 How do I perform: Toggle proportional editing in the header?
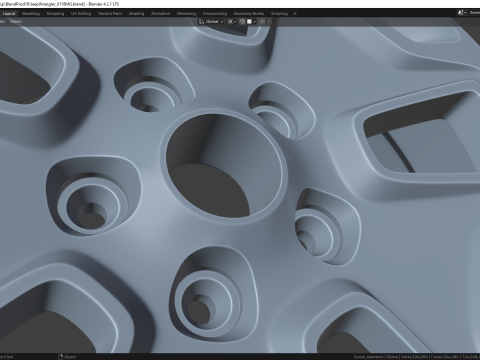pyautogui.click(x=262, y=22)
